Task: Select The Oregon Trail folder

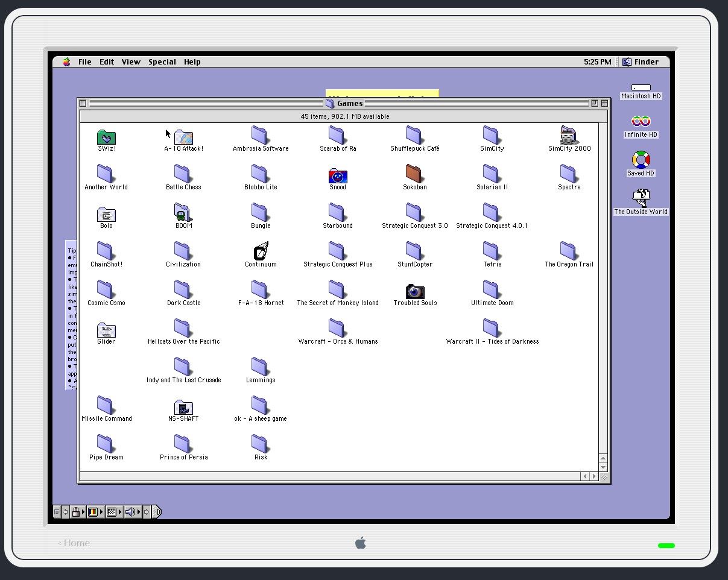Action: [569, 251]
